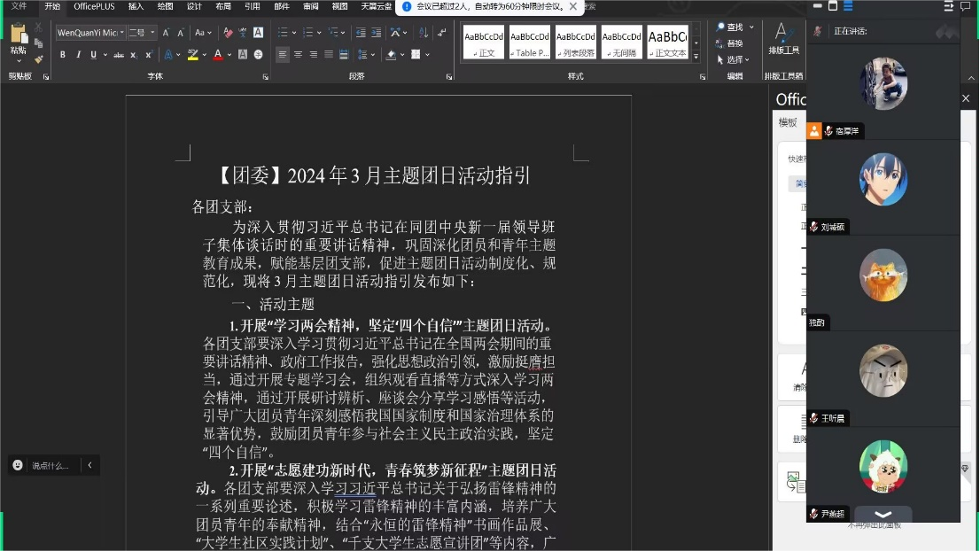Click the 说点什么 chat input field
The width and height of the screenshot is (980, 551).
[x=51, y=465]
